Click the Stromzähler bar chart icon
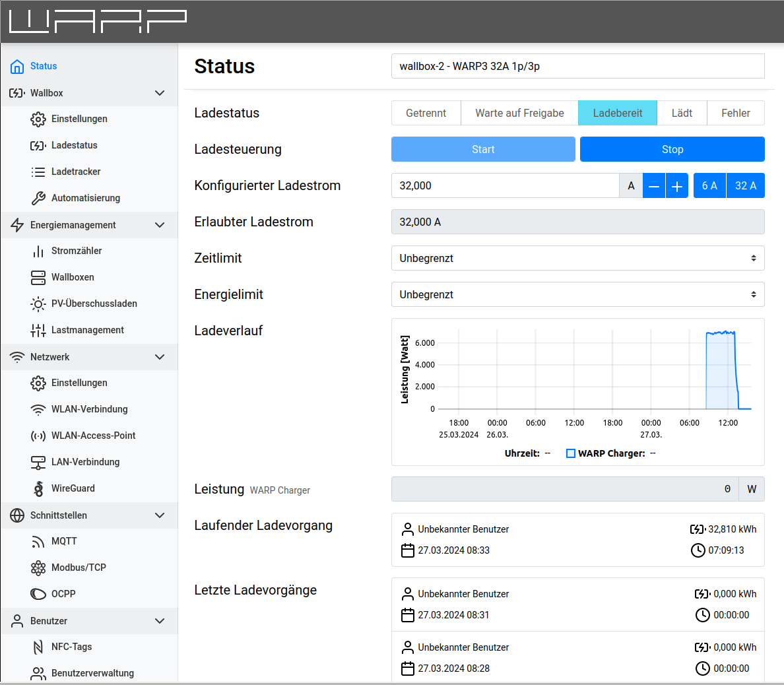The image size is (784, 685). [38, 251]
